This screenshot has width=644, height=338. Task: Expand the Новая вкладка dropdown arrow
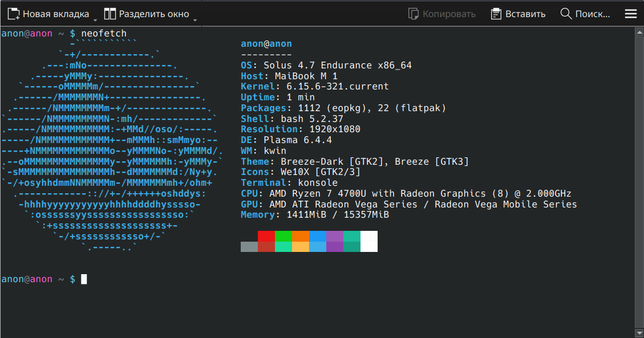96,19
